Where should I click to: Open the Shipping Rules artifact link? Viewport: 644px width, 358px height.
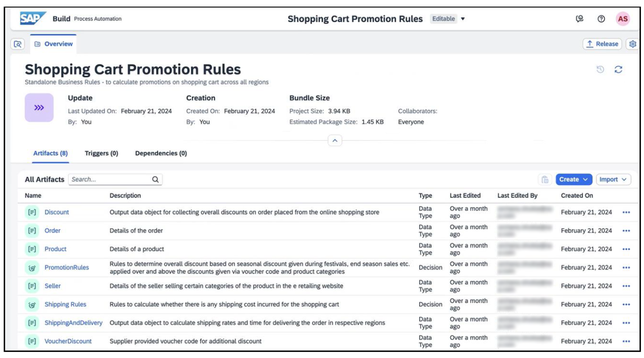point(65,304)
